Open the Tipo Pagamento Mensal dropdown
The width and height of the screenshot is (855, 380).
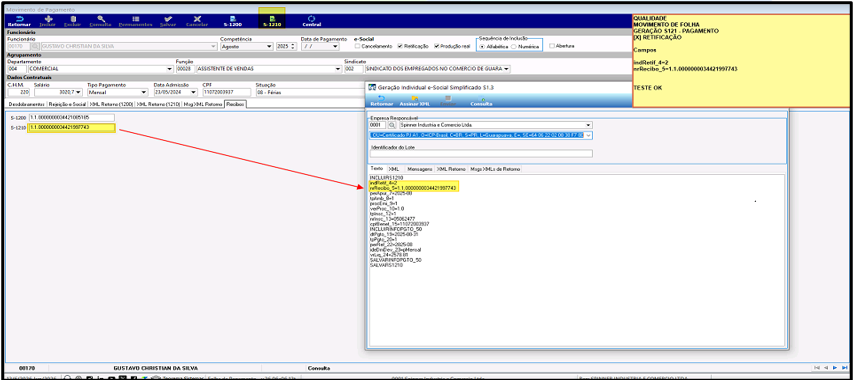pyautogui.click(x=144, y=92)
